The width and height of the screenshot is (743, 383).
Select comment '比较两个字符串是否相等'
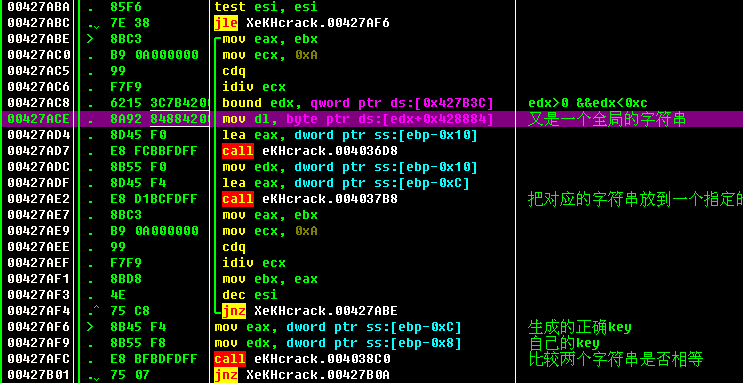click(x=616, y=359)
